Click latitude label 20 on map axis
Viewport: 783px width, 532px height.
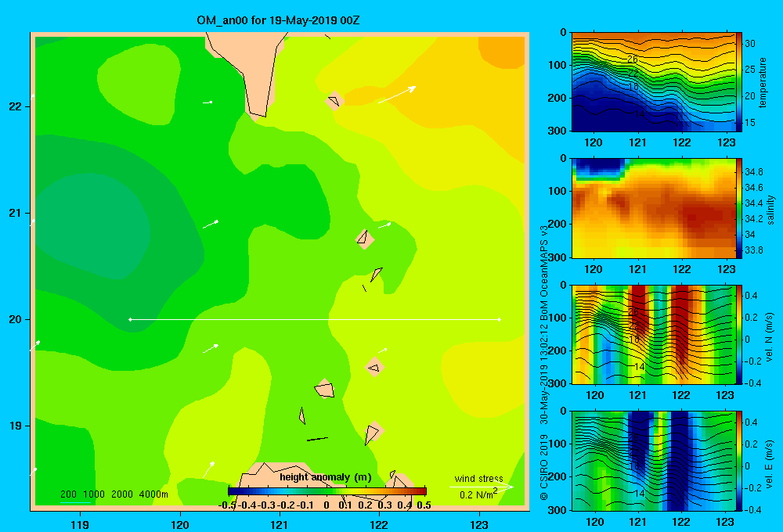[16, 319]
